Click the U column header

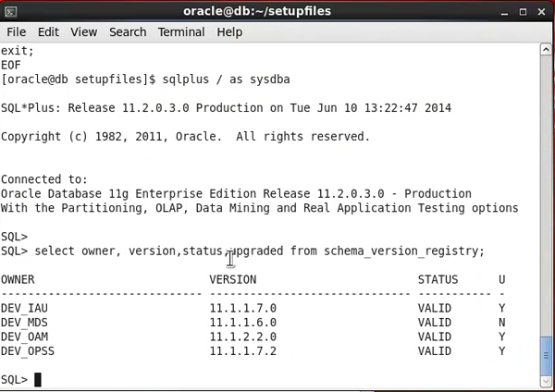pos(502,279)
